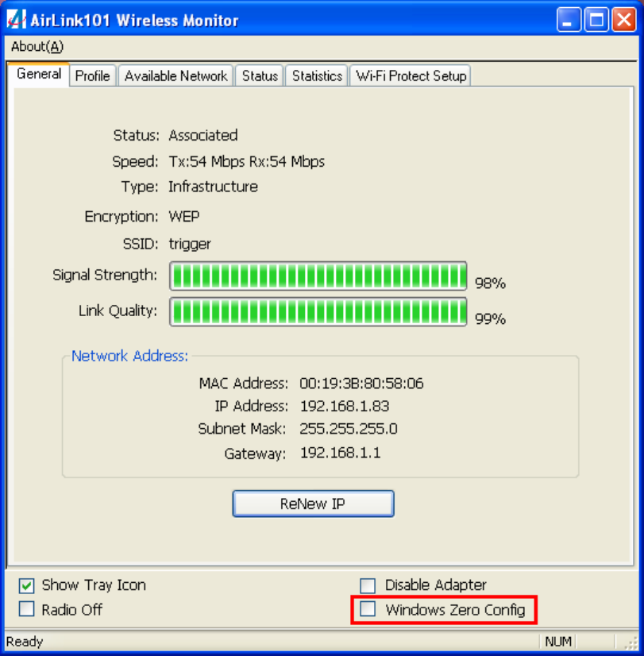View the Statistics tab
Image resolution: width=644 pixels, height=656 pixels.
click(317, 76)
